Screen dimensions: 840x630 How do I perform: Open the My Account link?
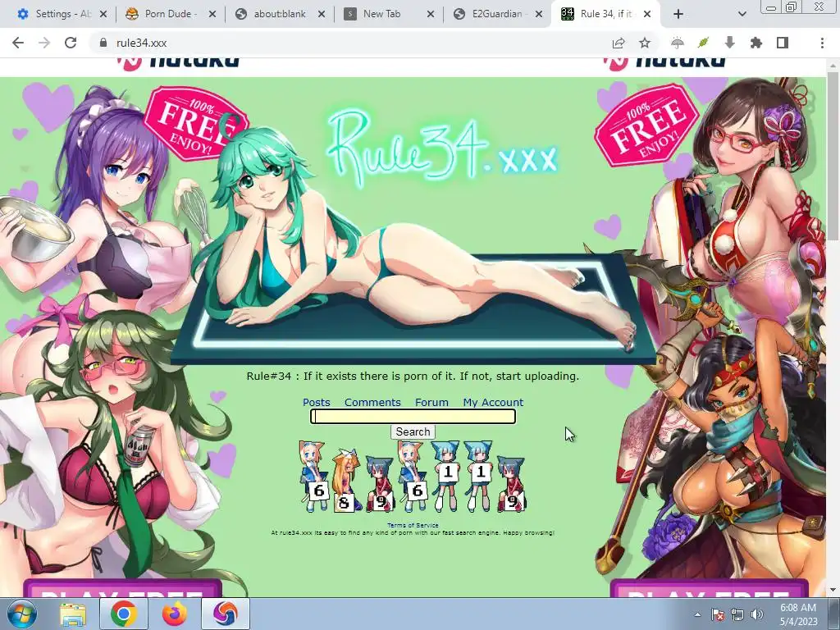click(493, 402)
